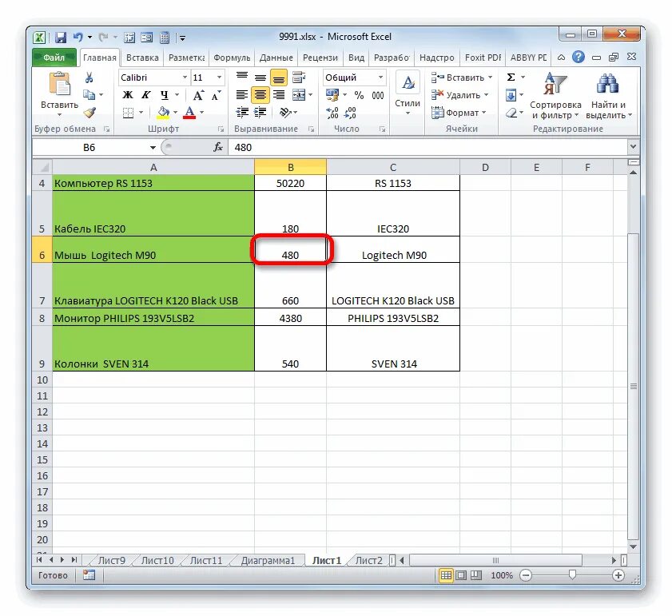Screen dimensions: 672x616
Task: Click the formula bar input
Action: 428,148
